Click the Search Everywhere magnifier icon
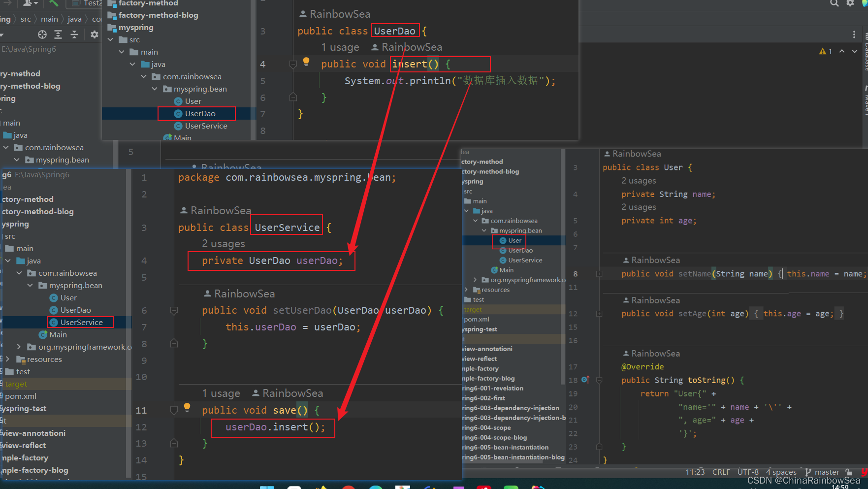 834,3
